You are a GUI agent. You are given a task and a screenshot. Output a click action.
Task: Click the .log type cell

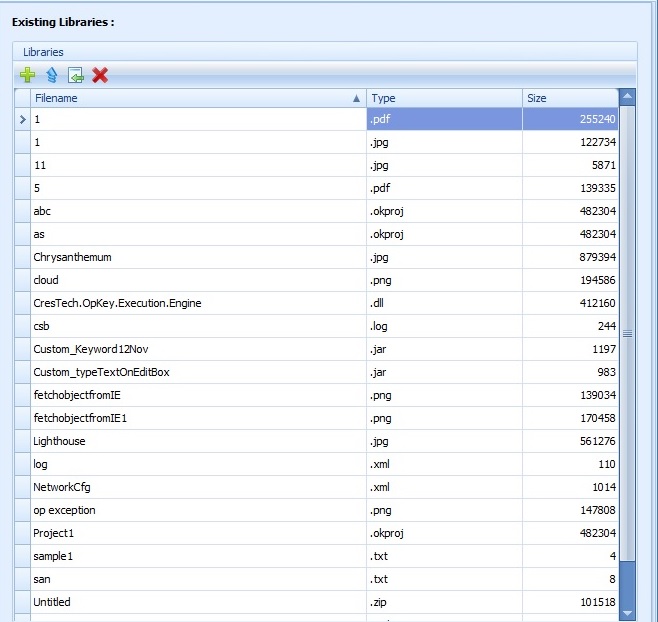444,326
